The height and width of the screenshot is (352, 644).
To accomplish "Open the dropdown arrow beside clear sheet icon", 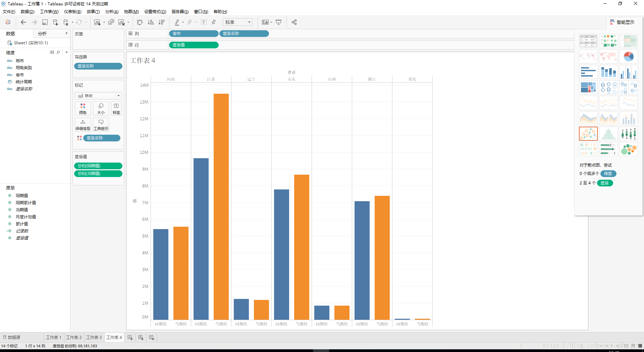I will (128, 23).
